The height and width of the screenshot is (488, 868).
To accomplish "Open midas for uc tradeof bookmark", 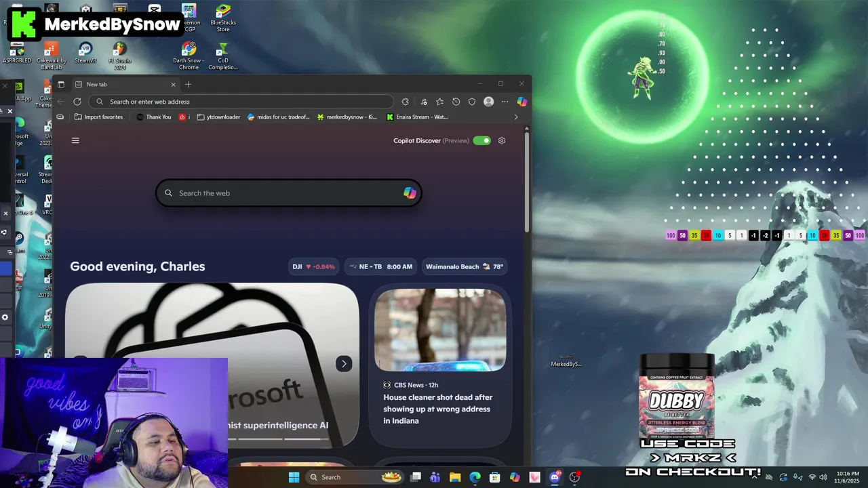I will [x=279, y=117].
